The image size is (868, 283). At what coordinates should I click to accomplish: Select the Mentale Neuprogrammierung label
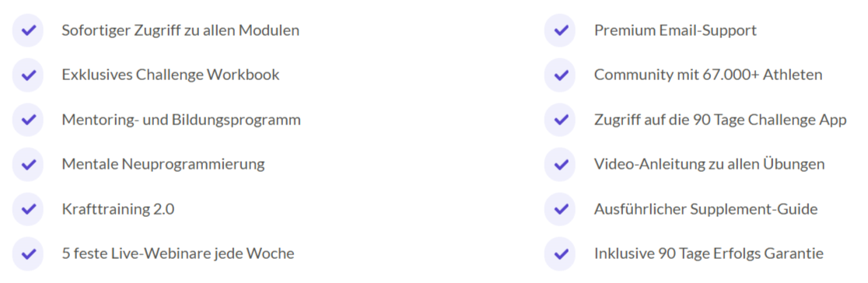pyautogui.click(x=163, y=165)
